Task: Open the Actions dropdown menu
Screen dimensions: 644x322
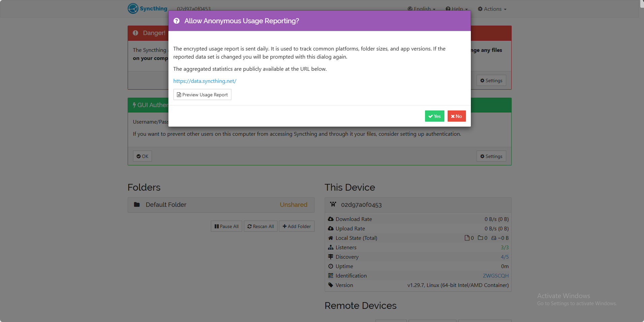Action: point(492,9)
